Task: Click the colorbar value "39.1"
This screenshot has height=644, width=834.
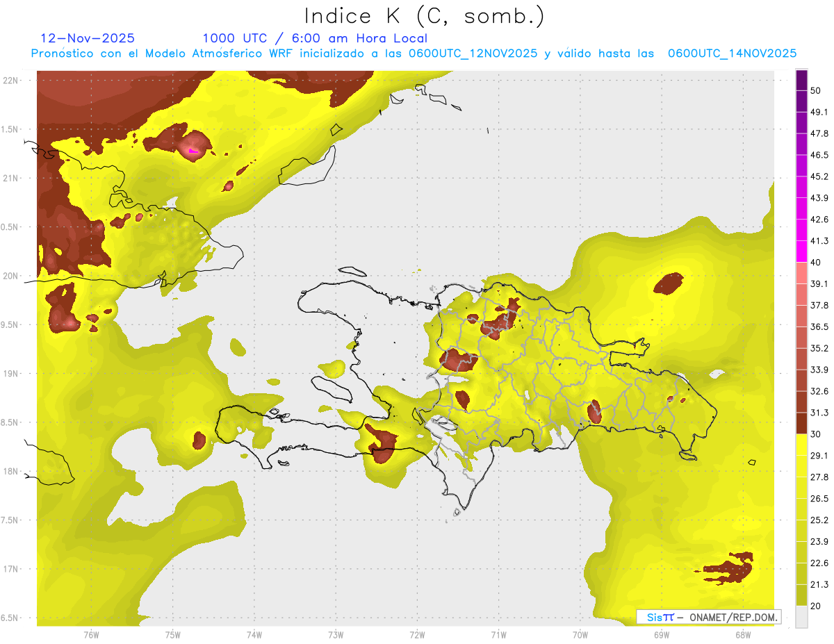Action: (819, 283)
